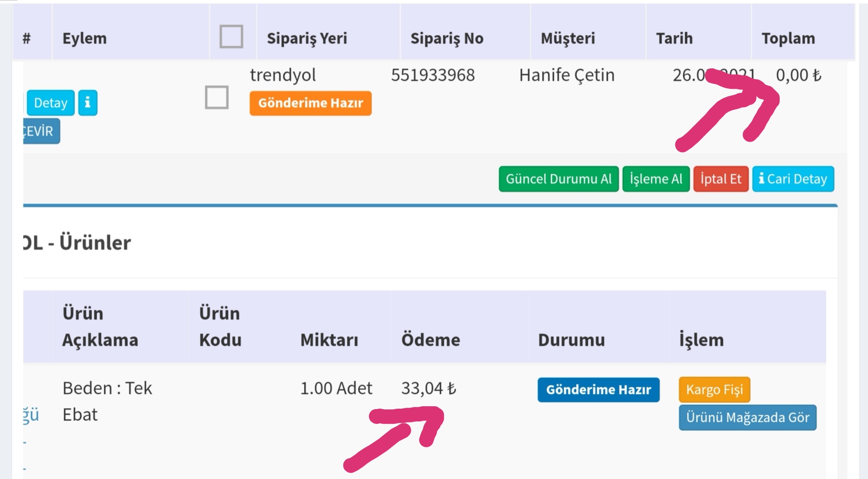
Task: Sort orders by Tarih column header
Action: (674, 38)
